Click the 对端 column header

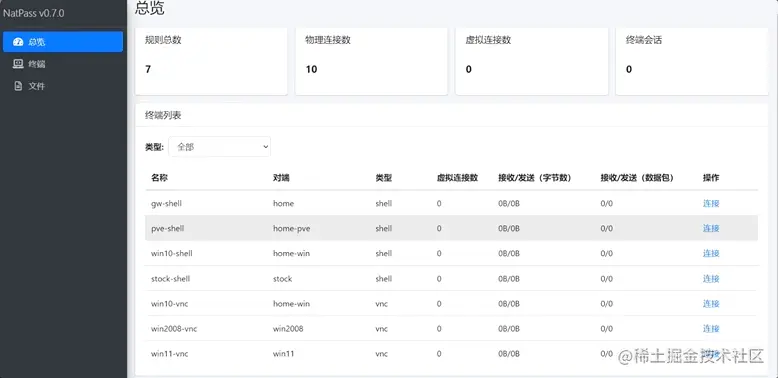281,178
